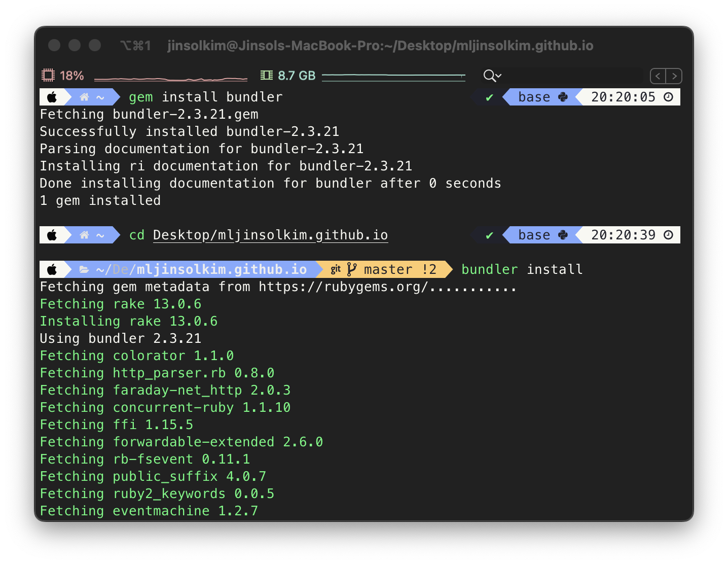Image resolution: width=728 pixels, height=564 pixels.
Task: Click the underlined Desktop/mljinsolkim.github.io path
Action: pos(271,235)
